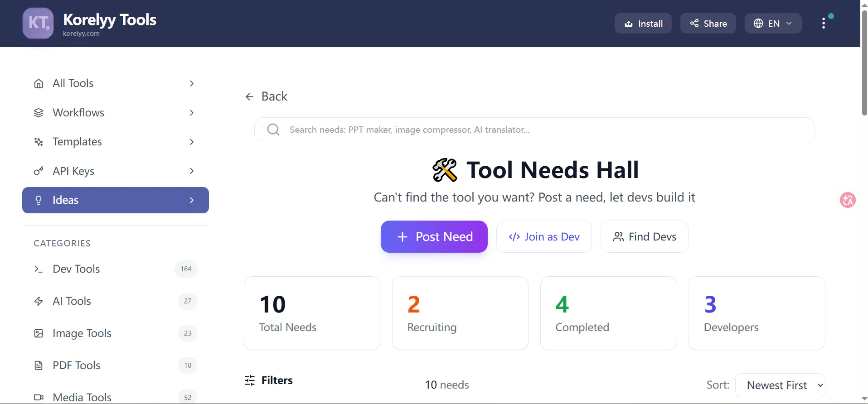
Task: Click the hammer and wrench emoji icon
Action: pyautogui.click(x=445, y=170)
